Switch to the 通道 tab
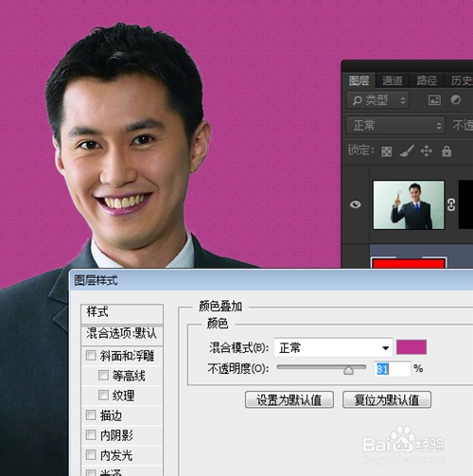473x476 pixels. point(393,80)
